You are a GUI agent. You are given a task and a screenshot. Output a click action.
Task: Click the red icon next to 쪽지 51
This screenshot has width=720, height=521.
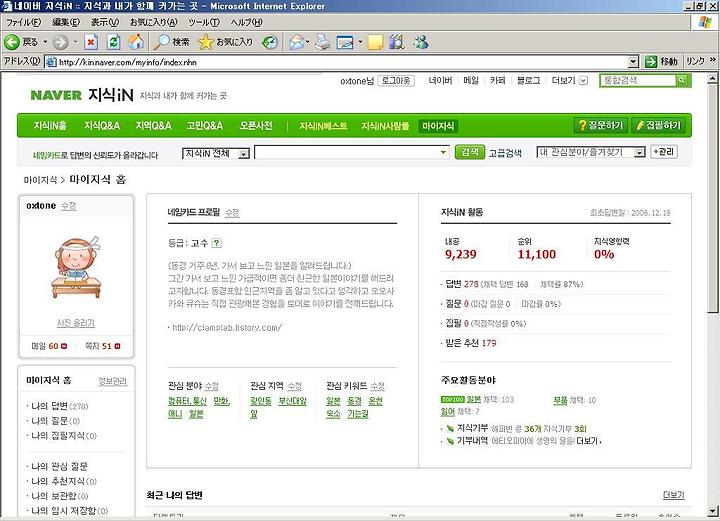click(117, 346)
